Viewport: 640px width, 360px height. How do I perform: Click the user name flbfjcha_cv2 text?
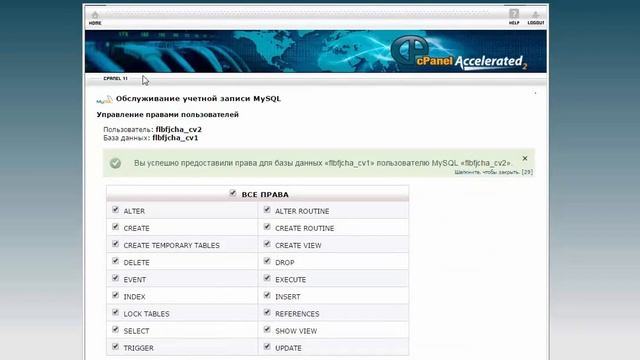coord(178,129)
